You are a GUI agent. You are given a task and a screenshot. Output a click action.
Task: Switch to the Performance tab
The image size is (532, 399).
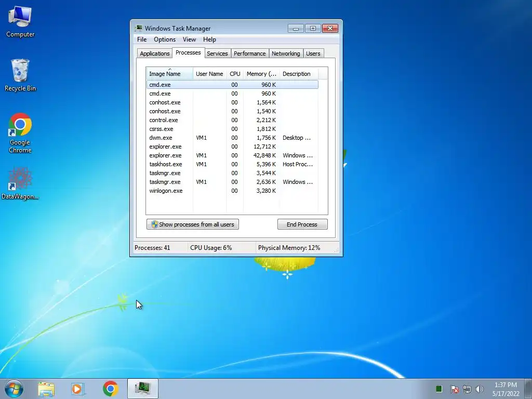point(250,54)
